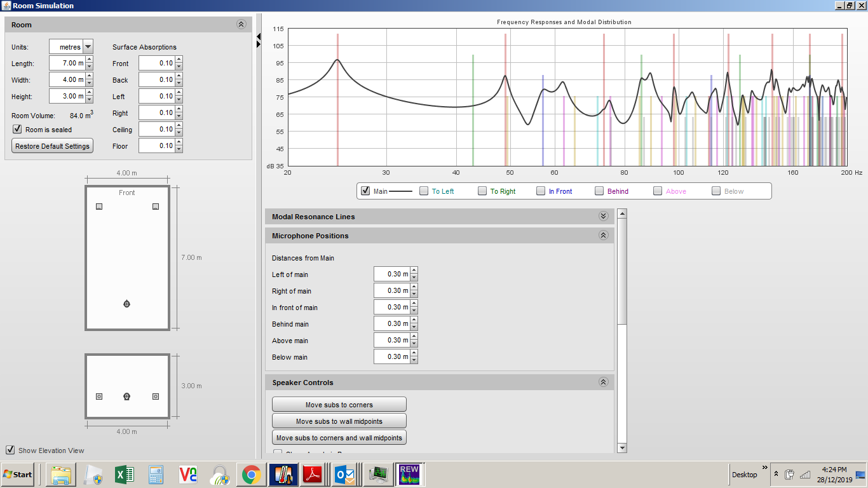
Task: Open Google Chrome from the taskbar
Action: pos(252,475)
